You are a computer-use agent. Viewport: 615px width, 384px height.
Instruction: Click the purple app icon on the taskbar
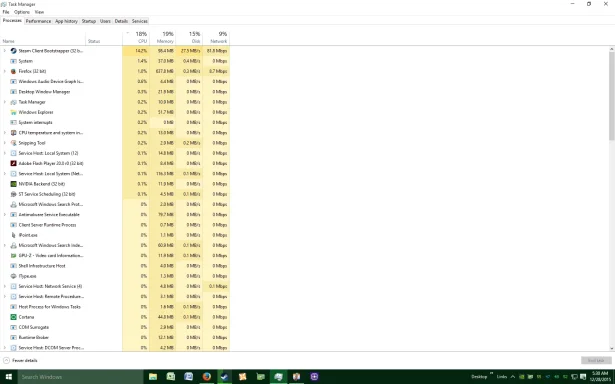(314, 377)
